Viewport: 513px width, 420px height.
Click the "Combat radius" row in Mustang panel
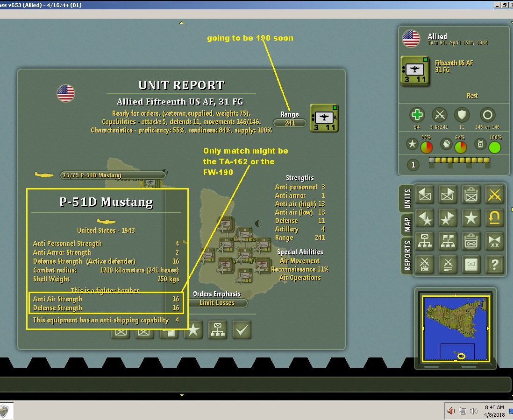106,270
